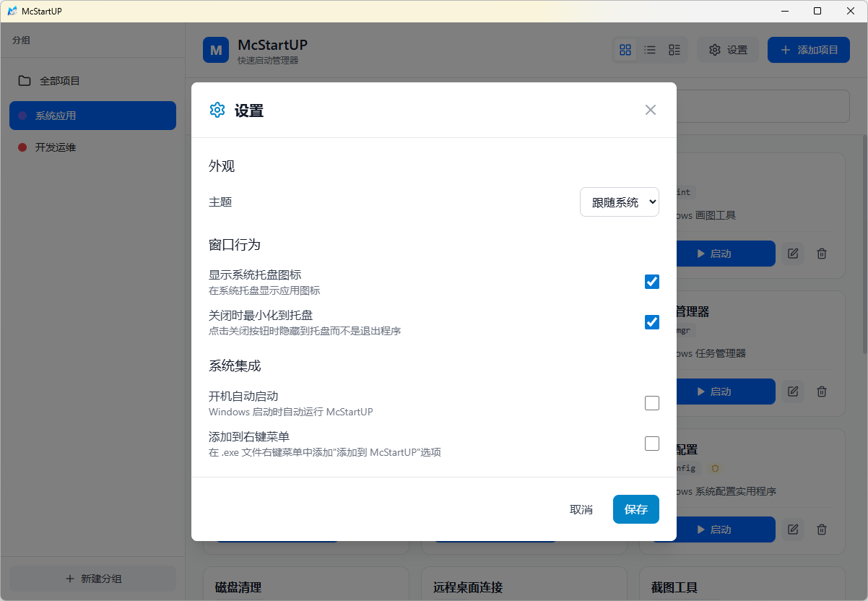Image resolution: width=868 pixels, height=601 pixels.
Task: Click the purple dot beside 系统应用
Action: pos(22,116)
